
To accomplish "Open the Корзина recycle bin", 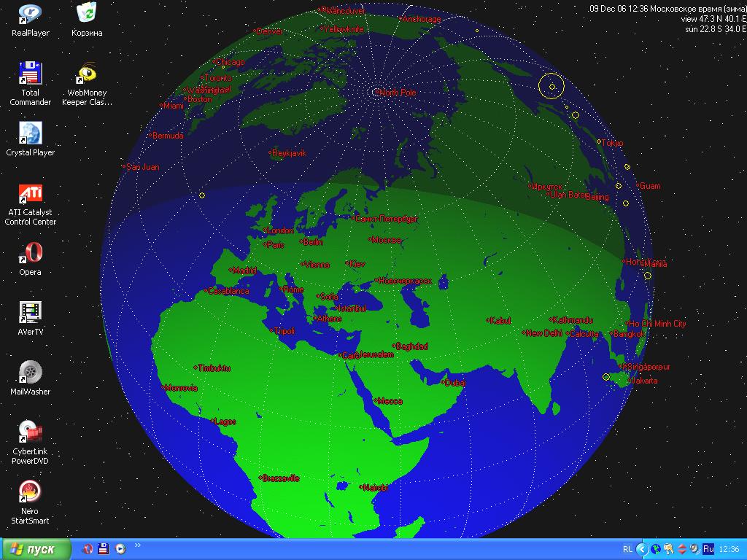I will (87, 15).
